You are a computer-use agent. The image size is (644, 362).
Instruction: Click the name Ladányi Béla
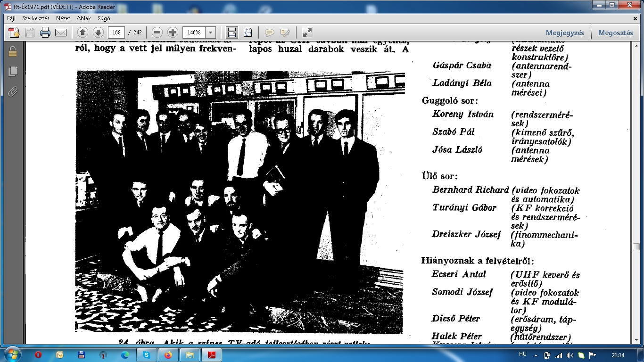click(462, 83)
